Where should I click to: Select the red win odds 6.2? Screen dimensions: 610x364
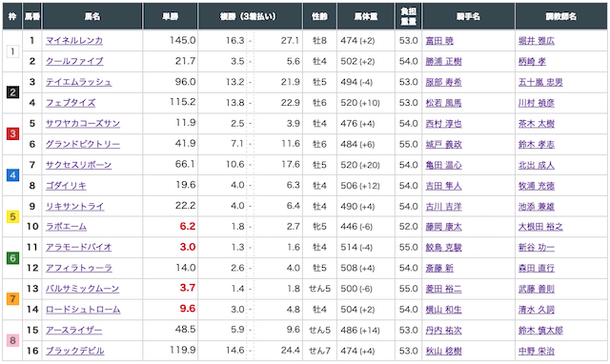[x=188, y=227]
